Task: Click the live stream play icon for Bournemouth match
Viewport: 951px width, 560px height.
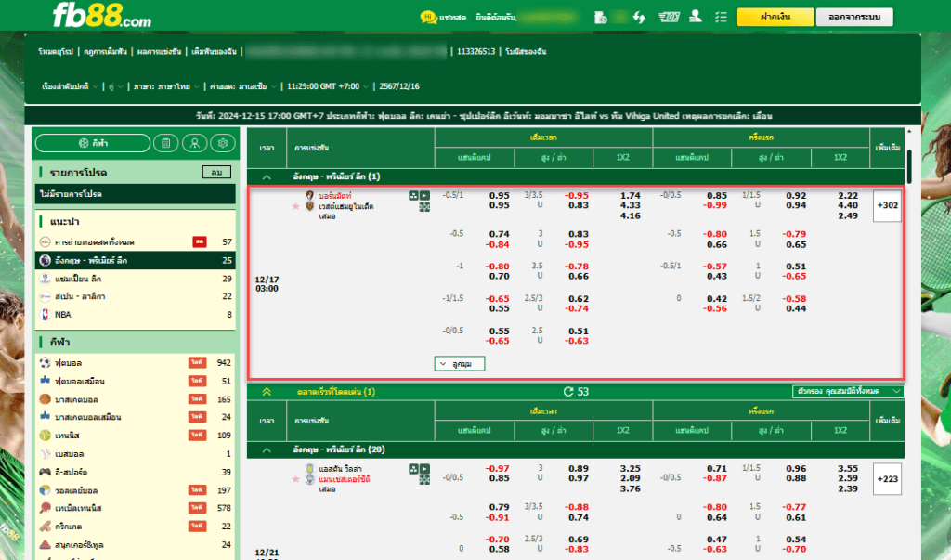Action: coord(424,195)
